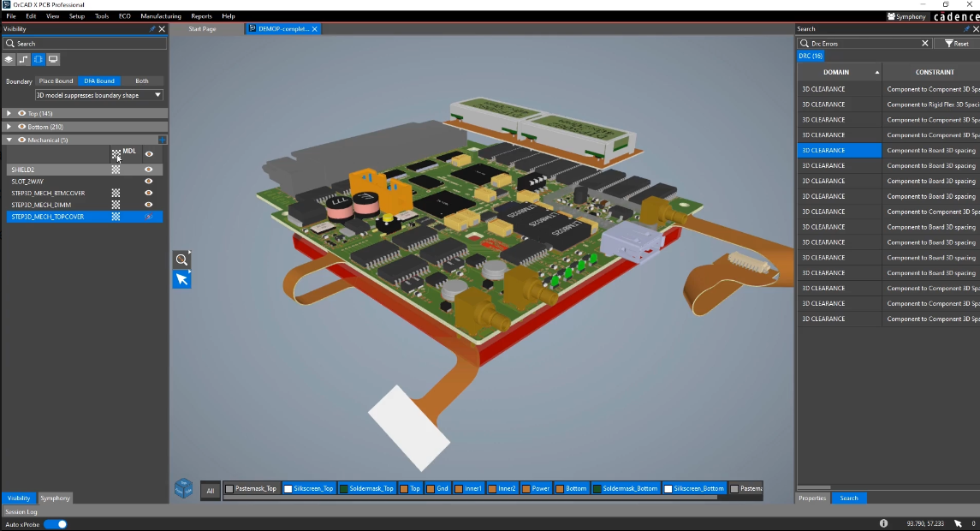Show the hidden STEP3D_MECH_TOPCOVER model
Screen dimensions: 980x531
coord(149,217)
